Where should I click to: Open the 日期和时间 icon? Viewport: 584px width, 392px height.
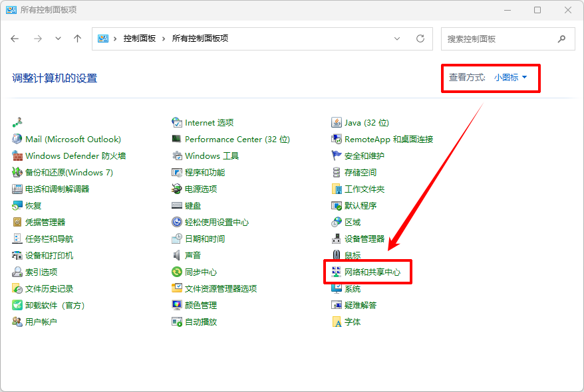tap(176, 239)
